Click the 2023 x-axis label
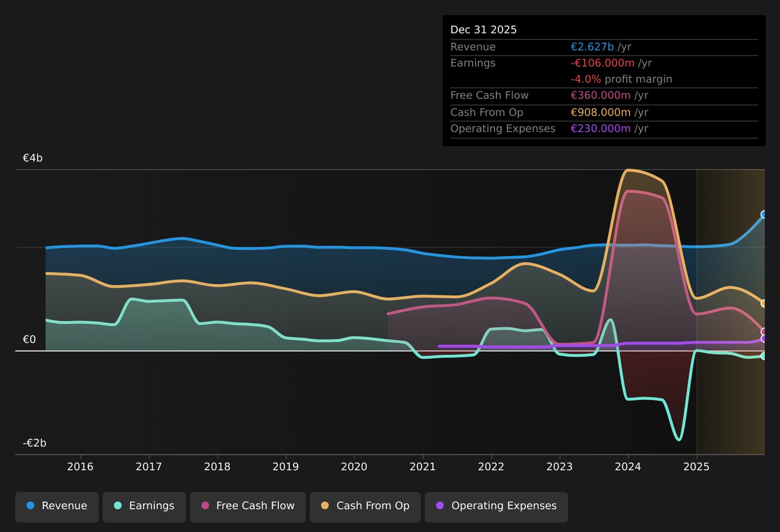The height and width of the screenshot is (532, 780). 560,466
